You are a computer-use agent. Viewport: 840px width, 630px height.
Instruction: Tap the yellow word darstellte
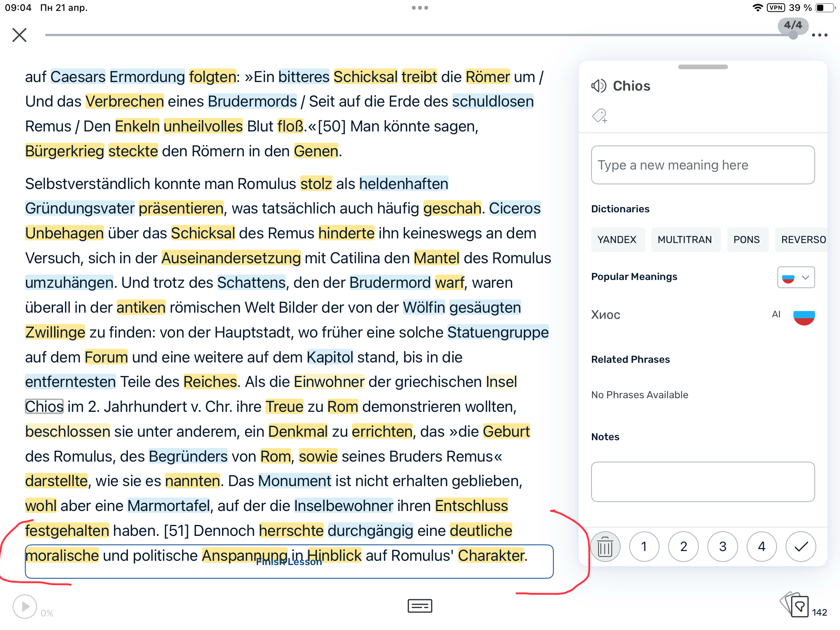[x=56, y=481]
